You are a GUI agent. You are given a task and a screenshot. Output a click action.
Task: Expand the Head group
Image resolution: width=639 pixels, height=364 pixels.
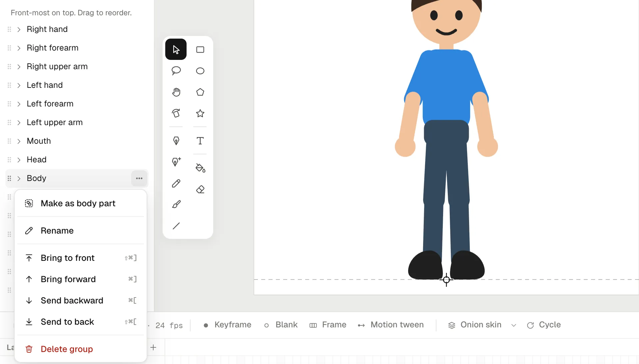19,160
